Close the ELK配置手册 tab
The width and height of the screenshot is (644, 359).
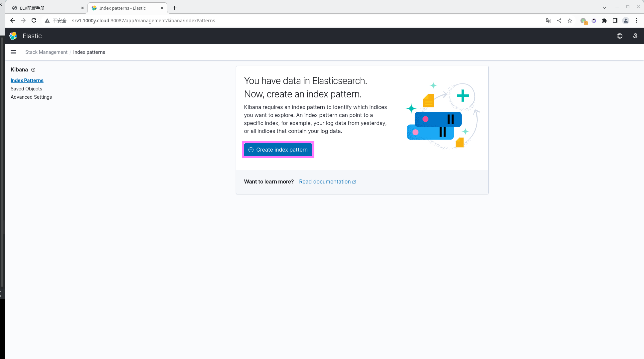point(82,8)
